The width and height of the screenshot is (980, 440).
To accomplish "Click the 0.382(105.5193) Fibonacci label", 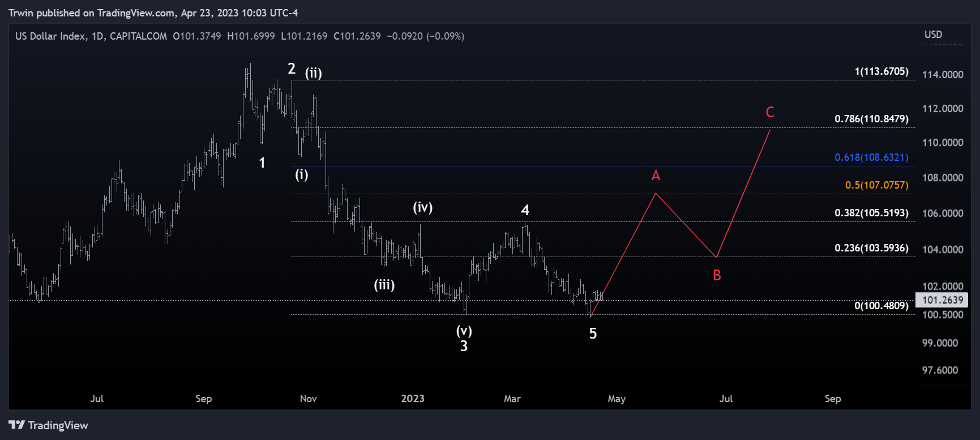I will pyautogui.click(x=871, y=213).
